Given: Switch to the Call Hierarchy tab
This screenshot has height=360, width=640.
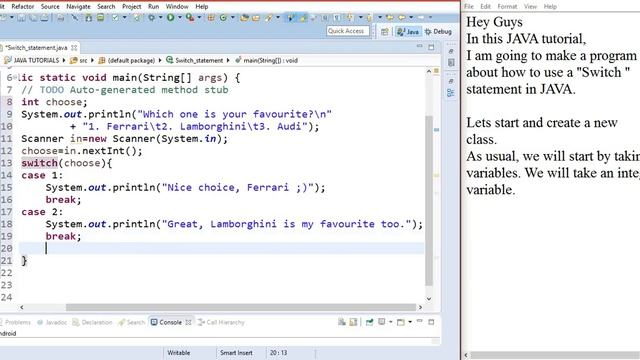Looking at the screenshot, I should [x=221, y=322].
